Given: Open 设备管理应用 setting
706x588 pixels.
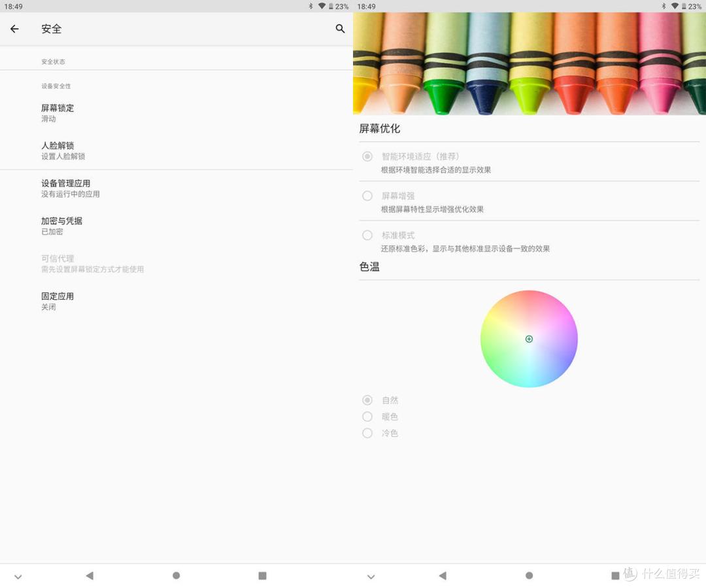Looking at the screenshot, I should click(176, 188).
